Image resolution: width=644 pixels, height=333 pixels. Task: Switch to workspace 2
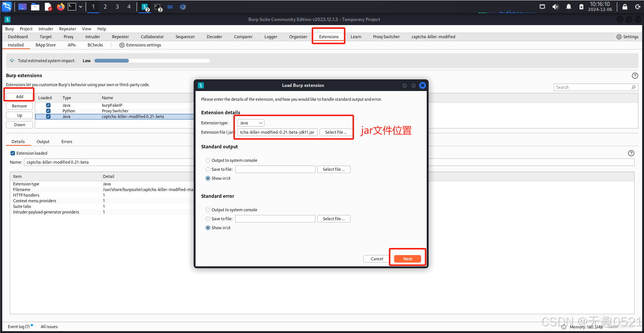point(105,7)
